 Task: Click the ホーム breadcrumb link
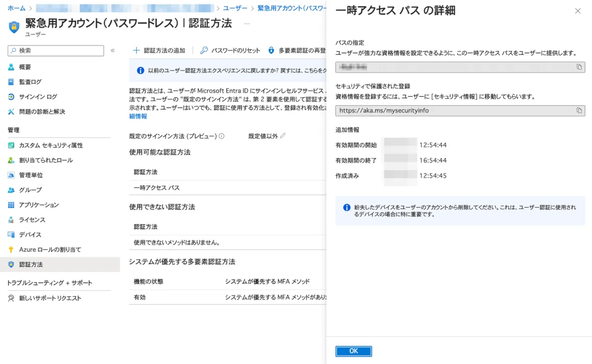pos(16,8)
